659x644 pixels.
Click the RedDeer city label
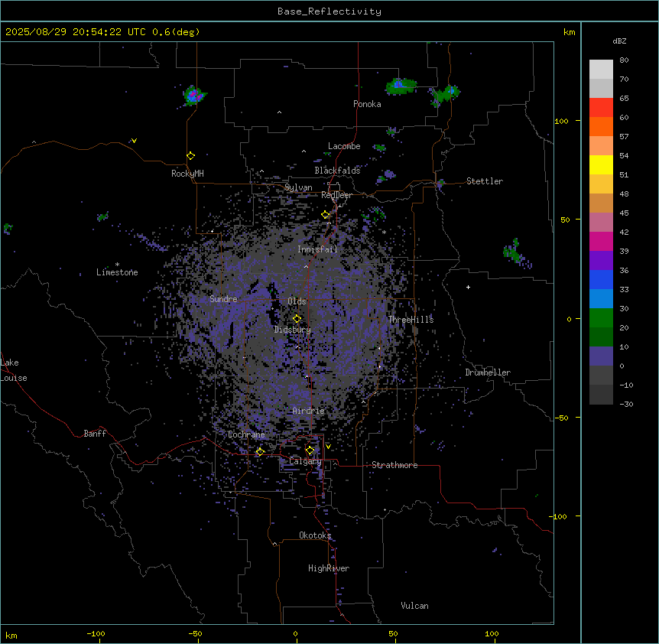pyautogui.click(x=336, y=195)
